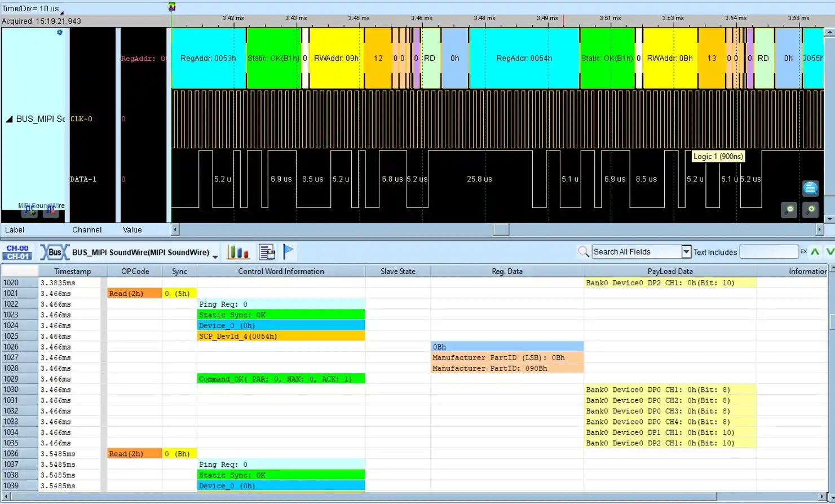Screen dimensions: 835x504
Task: Click the magnifier search icon
Action: click(x=584, y=251)
